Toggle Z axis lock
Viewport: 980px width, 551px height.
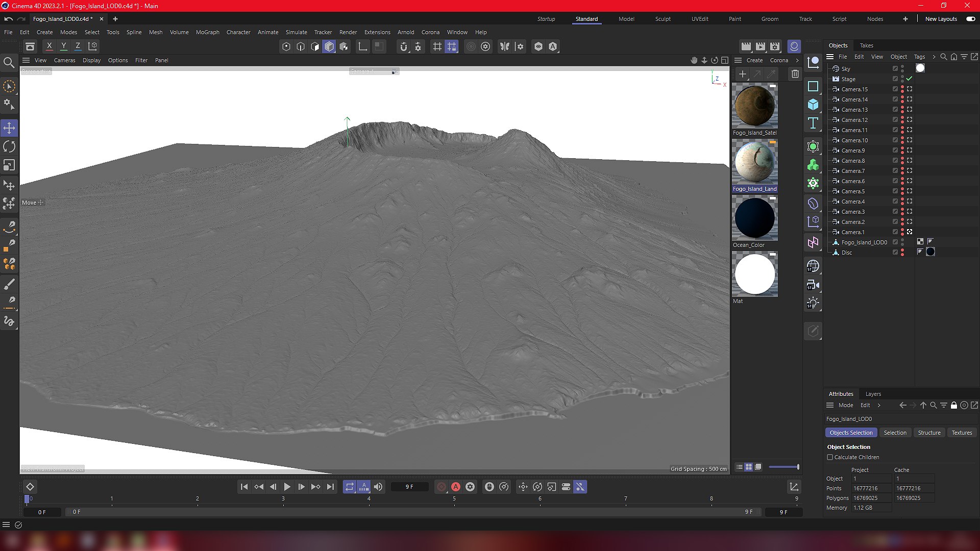click(x=78, y=46)
